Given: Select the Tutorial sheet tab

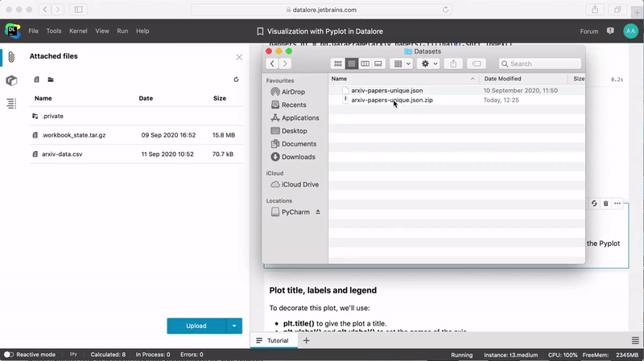Looking at the screenshot, I should pos(274,340).
